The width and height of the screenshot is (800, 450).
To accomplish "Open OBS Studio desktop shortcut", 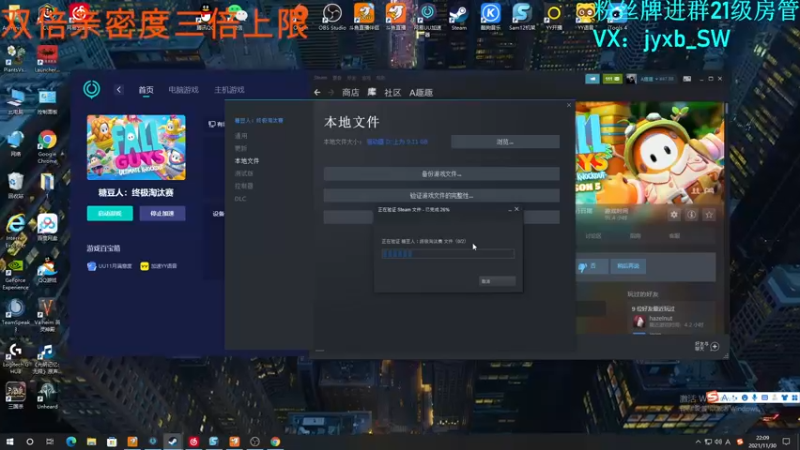I will coord(332,17).
